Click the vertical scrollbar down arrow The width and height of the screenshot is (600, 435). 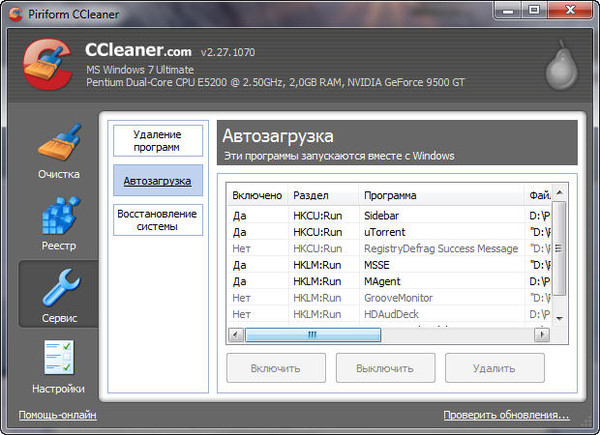coord(559,317)
